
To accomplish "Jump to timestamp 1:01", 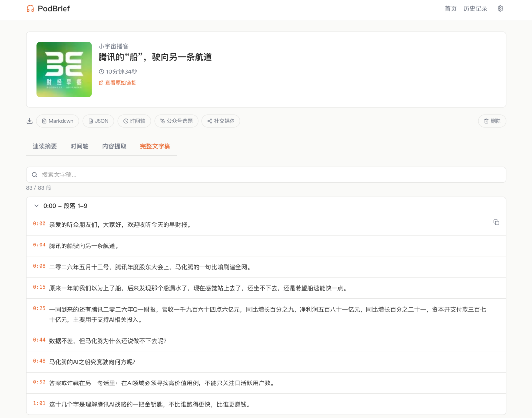I will point(39,403).
